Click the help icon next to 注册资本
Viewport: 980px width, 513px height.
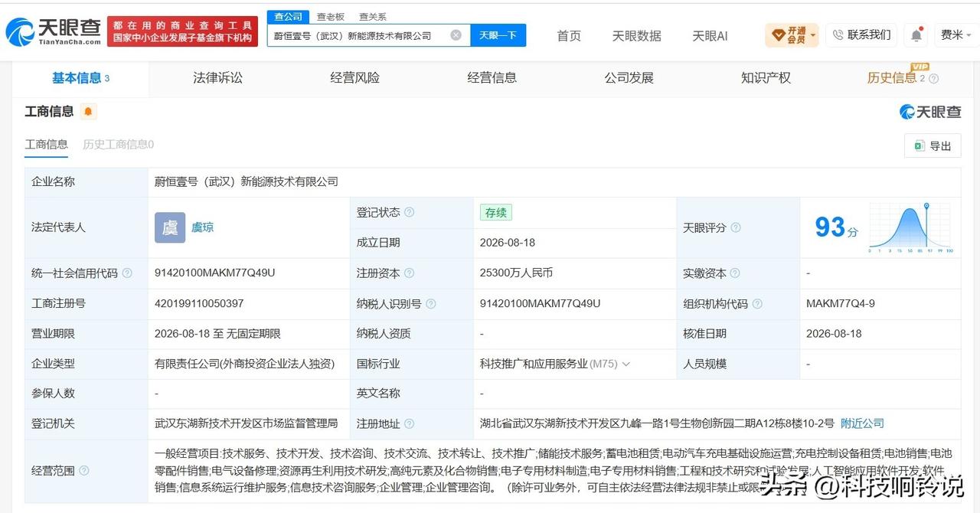click(410, 273)
